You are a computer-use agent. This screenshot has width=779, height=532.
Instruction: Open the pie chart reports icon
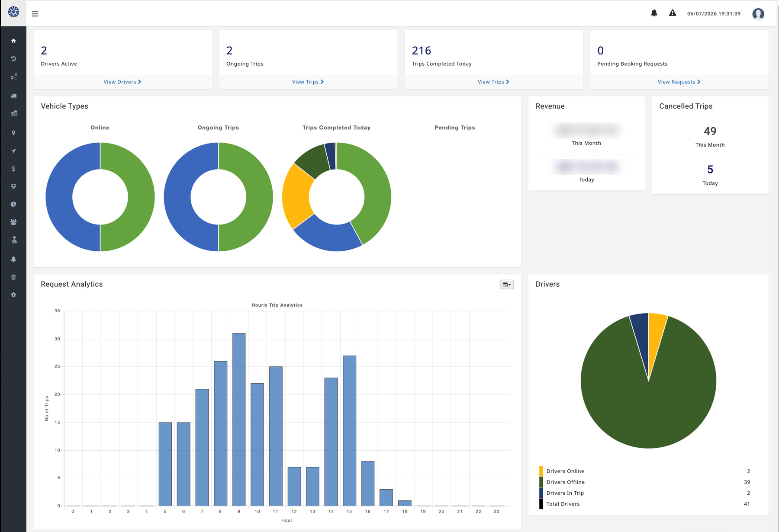pos(13,204)
